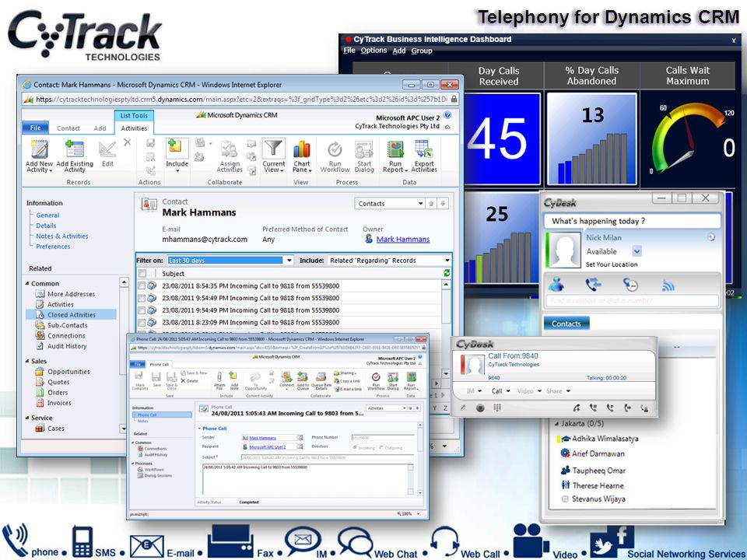Select Closed Activities in sidebar
The width and height of the screenshot is (747, 560).
pos(71,315)
